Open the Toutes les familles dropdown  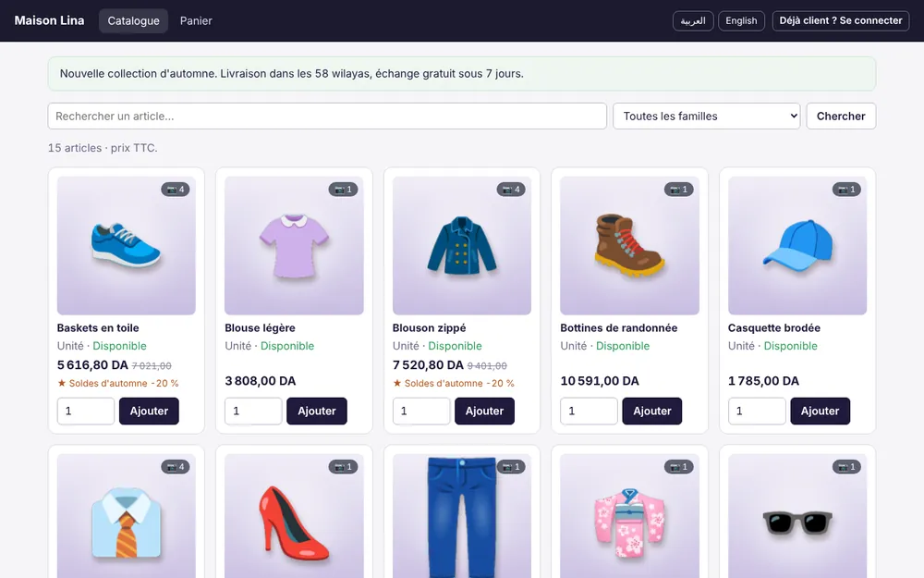[707, 117]
